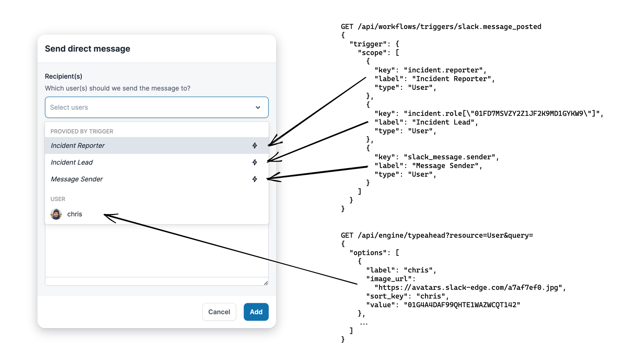Grab the textarea resize handle corner

coord(266,283)
